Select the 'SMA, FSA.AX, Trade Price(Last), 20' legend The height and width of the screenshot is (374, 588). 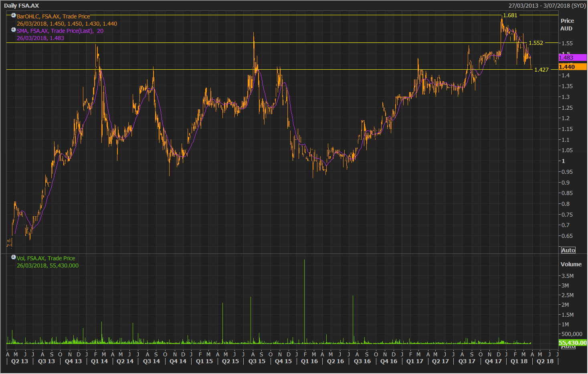coord(60,31)
